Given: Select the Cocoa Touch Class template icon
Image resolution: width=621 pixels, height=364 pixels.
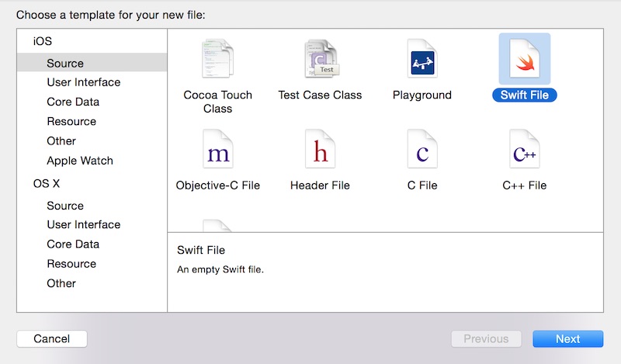Looking at the screenshot, I should tap(217, 60).
